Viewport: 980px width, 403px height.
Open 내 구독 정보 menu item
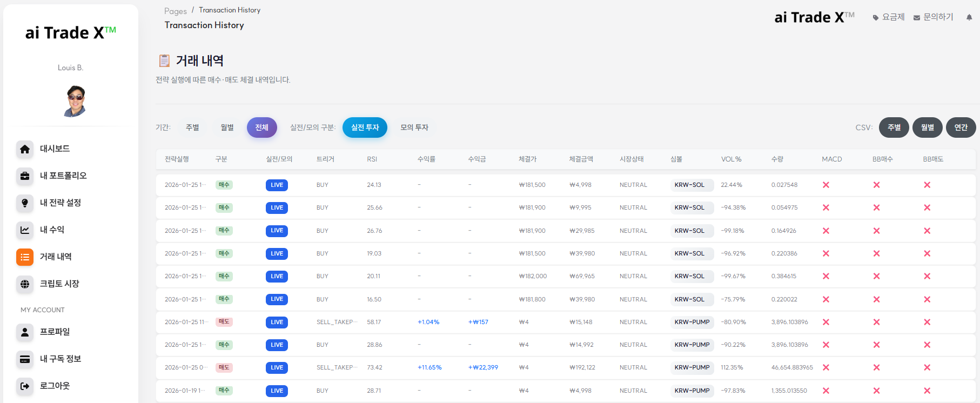(x=61, y=359)
